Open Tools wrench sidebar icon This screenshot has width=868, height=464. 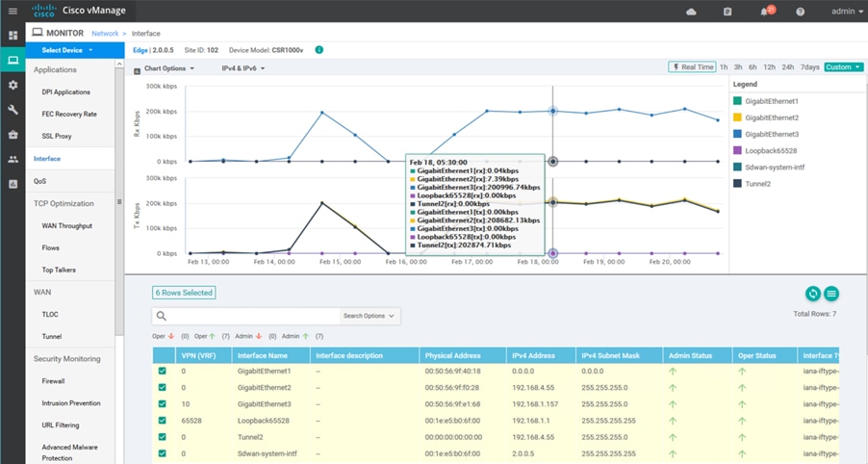point(13,110)
